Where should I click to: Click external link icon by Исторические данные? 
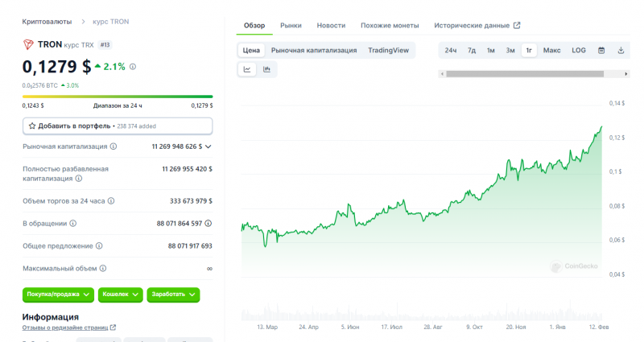click(517, 26)
